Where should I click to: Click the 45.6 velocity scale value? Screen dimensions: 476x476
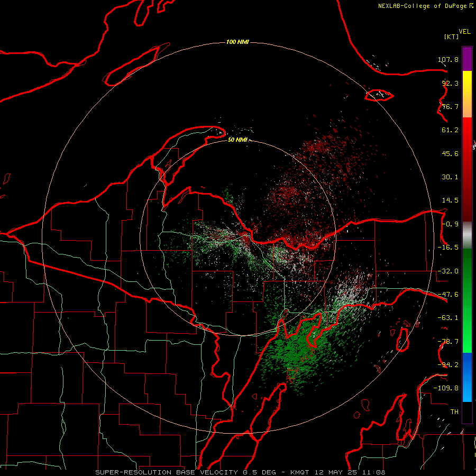tap(450, 153)
